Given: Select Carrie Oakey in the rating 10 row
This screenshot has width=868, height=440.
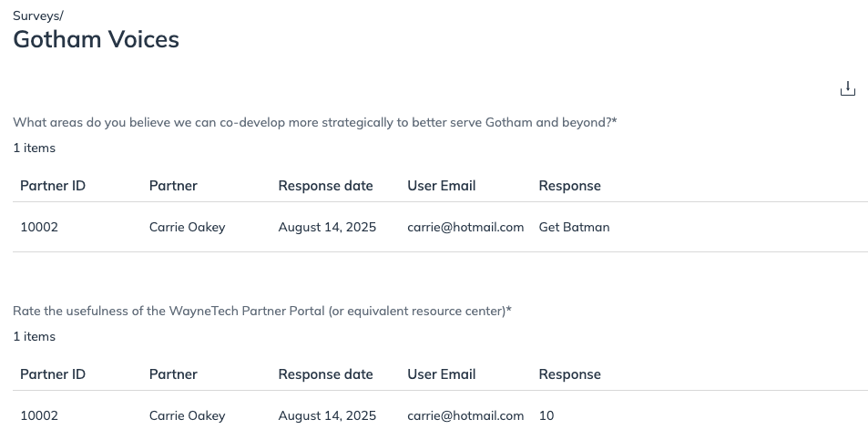Looking at the screenshot, I should click(187, 415).
